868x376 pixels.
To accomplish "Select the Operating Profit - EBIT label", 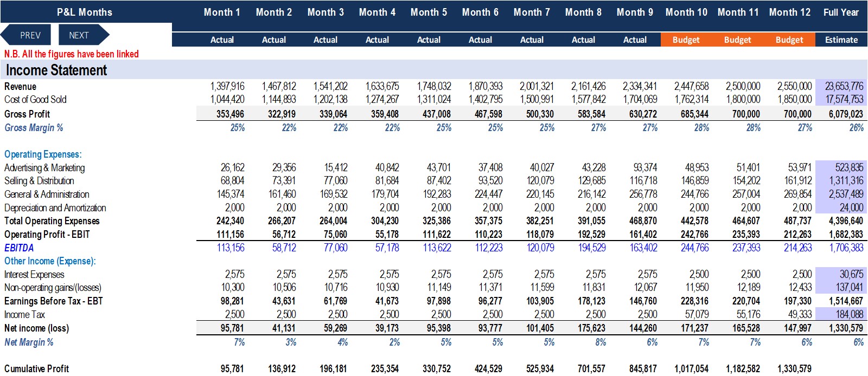I will (x=47, y=235).
